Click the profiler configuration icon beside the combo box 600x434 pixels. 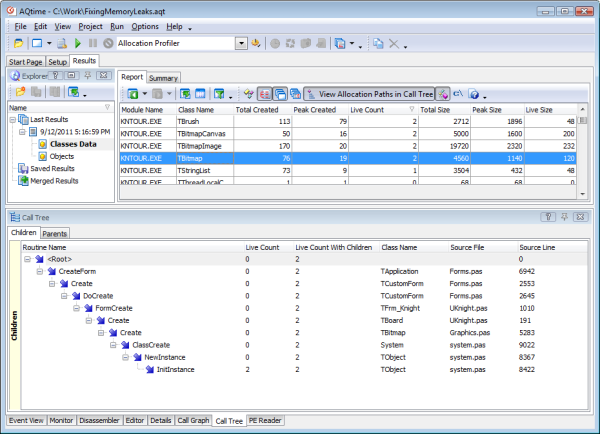pyautogui.click(x=256, y=43)
